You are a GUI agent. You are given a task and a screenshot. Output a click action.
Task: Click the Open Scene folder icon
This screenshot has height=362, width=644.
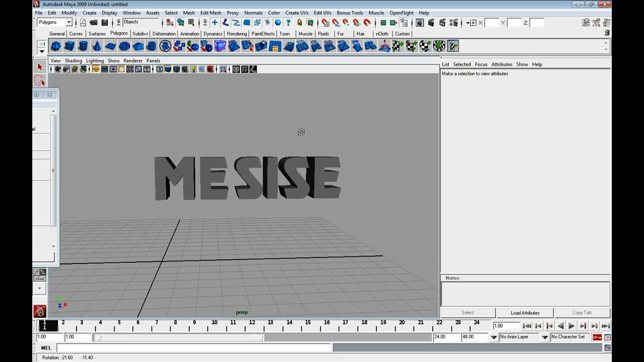[94, 23]
